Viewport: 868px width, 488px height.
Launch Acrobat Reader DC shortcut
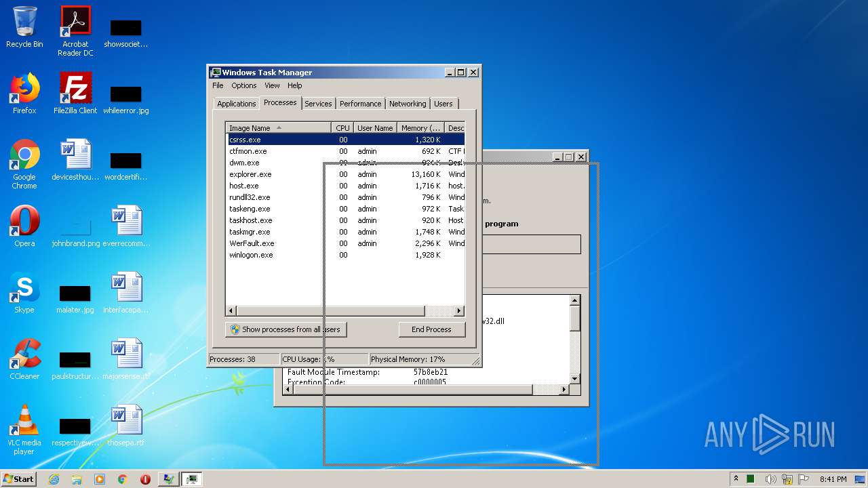click(x=75, y=31)
